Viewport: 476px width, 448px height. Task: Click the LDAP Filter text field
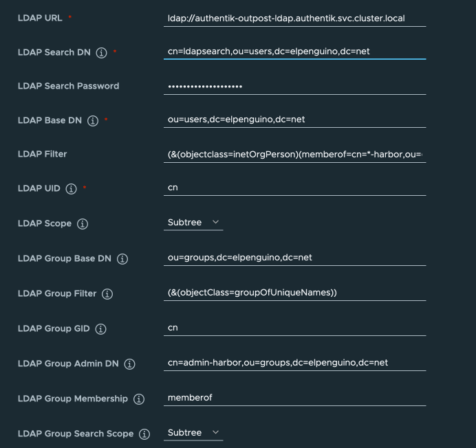294,154
